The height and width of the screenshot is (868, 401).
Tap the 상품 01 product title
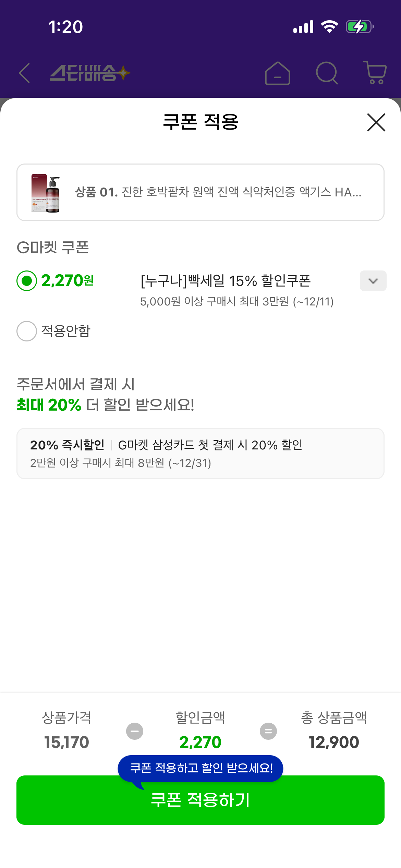(218, 192)
